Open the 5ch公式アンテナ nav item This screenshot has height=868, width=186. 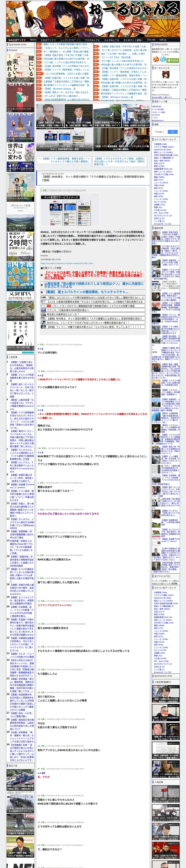pyautogui.click(x=17, y=40)
